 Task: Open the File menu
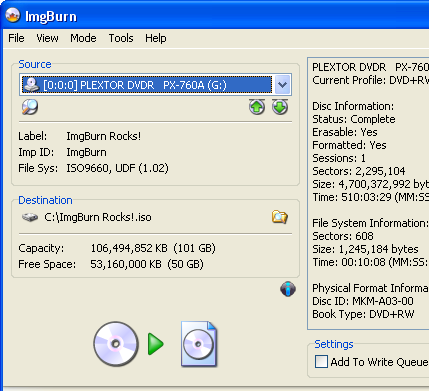[16, 38]
